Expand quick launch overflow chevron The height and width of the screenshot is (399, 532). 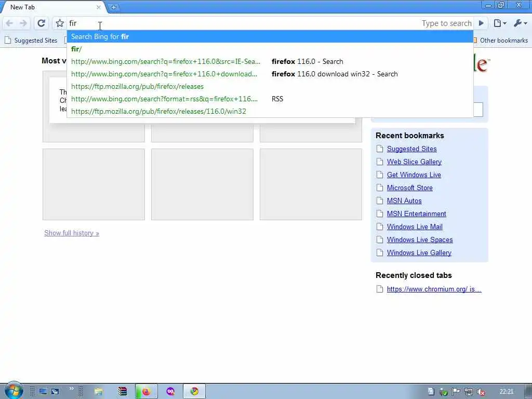pos(71,388)
